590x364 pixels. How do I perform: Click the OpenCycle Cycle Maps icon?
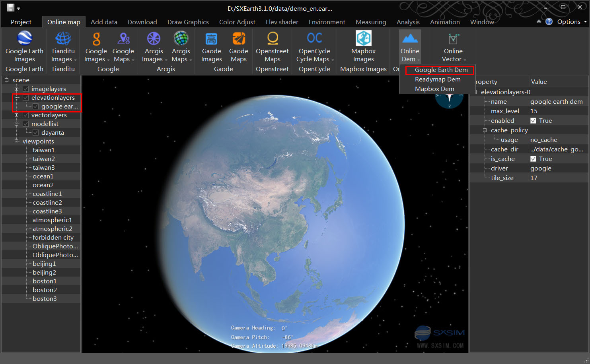pos(314,39)
